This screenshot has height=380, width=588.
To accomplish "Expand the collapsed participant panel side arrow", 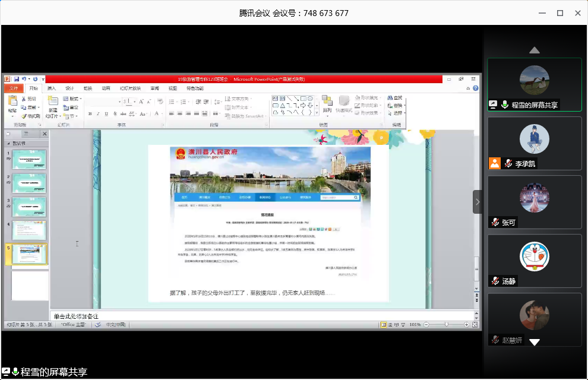I will click(477, 202).
